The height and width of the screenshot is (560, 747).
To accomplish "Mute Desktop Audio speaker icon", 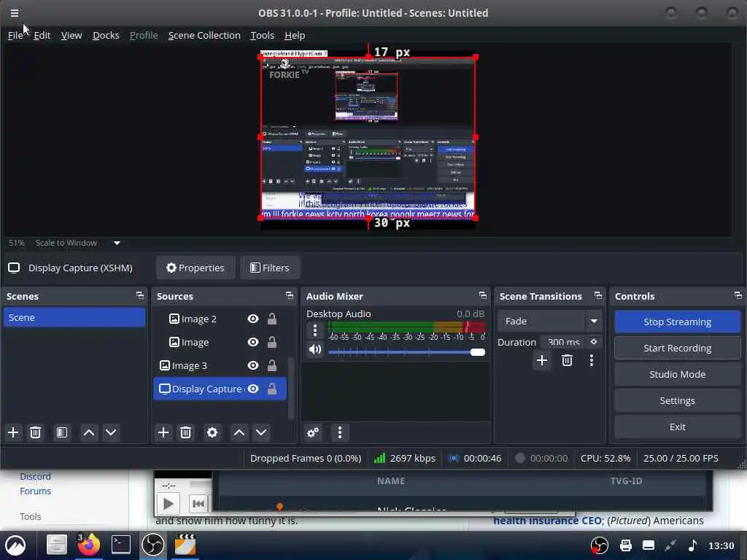I will point(315,350).
